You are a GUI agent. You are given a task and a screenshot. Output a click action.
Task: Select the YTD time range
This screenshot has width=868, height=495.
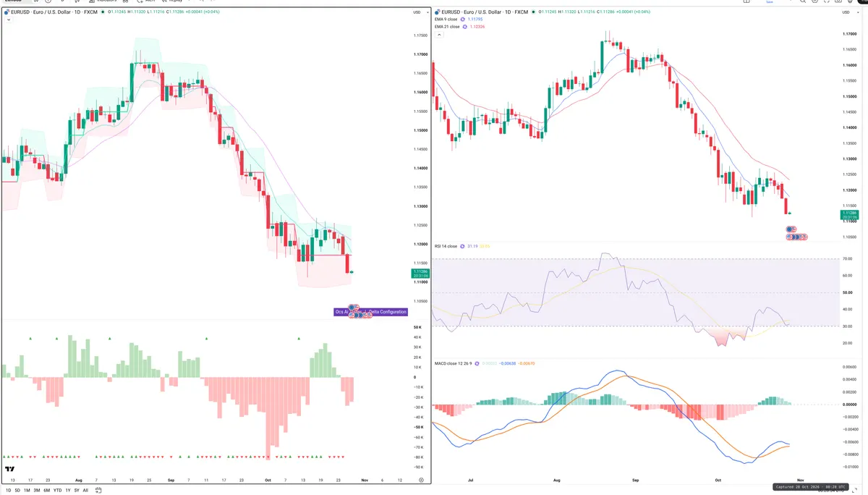tap(57, 490)
